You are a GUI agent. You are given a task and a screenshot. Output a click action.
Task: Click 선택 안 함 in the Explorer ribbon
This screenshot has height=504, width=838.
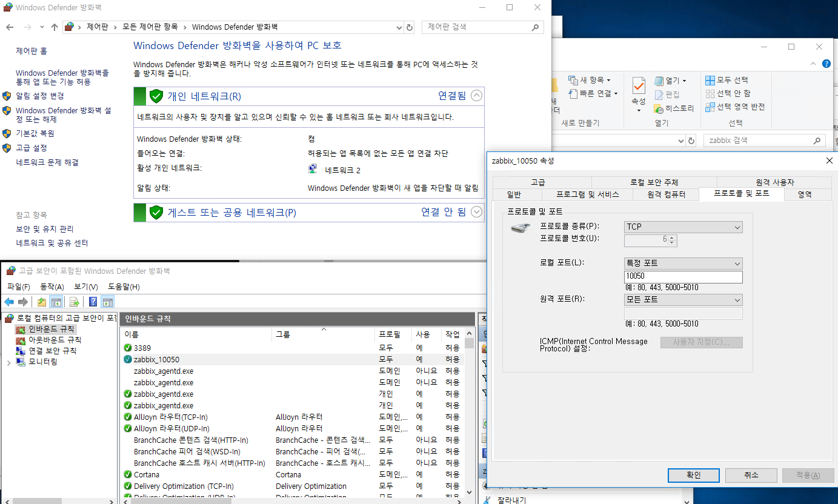coord(728,93)
